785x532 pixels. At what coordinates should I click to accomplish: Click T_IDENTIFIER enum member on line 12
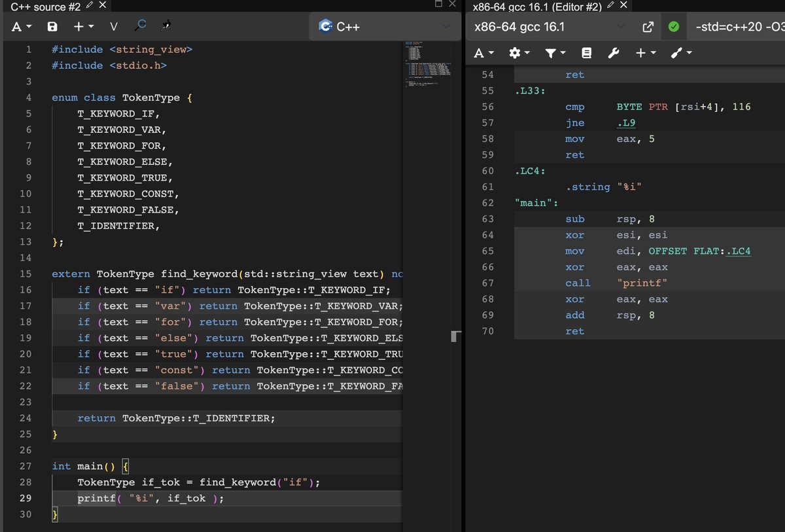click(119, 226)
